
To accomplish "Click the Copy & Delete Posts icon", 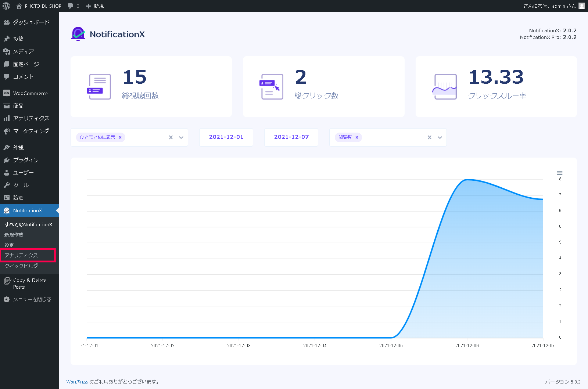I will click(7, 281).
